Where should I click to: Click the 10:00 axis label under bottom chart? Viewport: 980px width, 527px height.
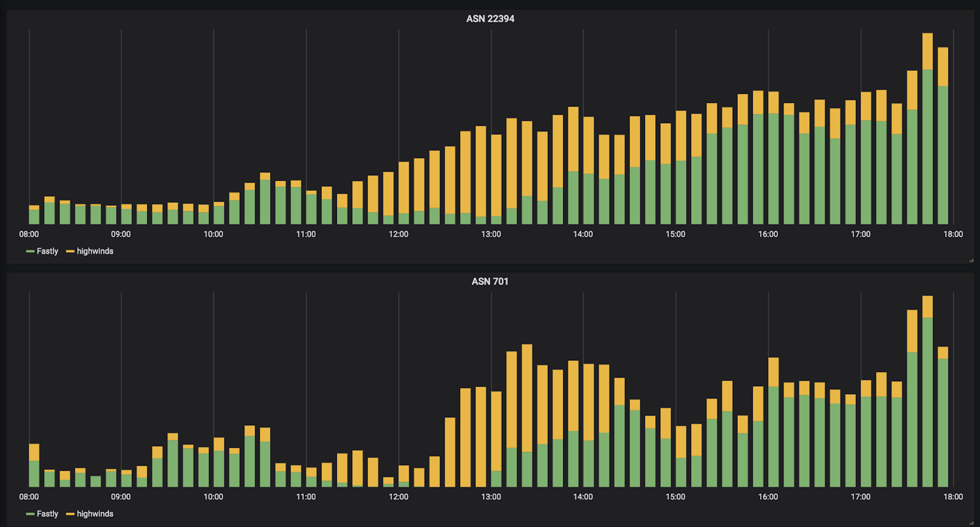click(213, 497)
